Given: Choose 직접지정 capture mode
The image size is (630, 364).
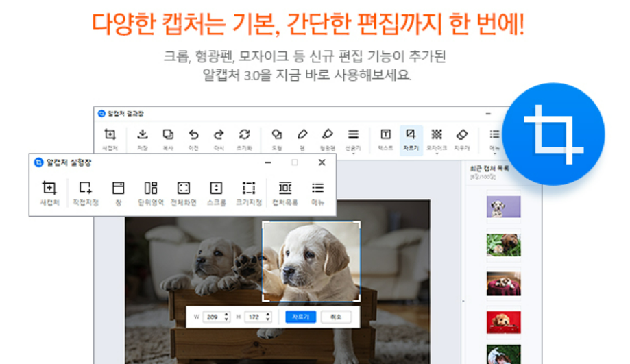Looking at the screenshot, I should [85, 193].
